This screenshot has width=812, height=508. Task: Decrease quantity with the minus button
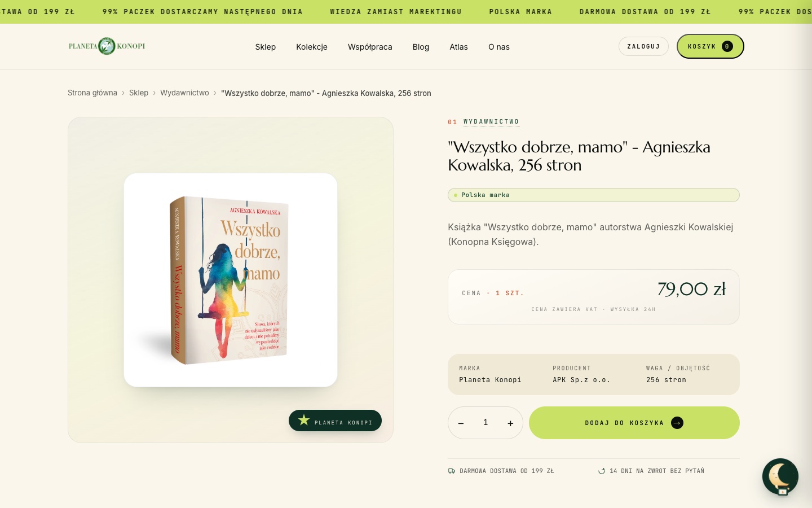click(x=461, y=423)
